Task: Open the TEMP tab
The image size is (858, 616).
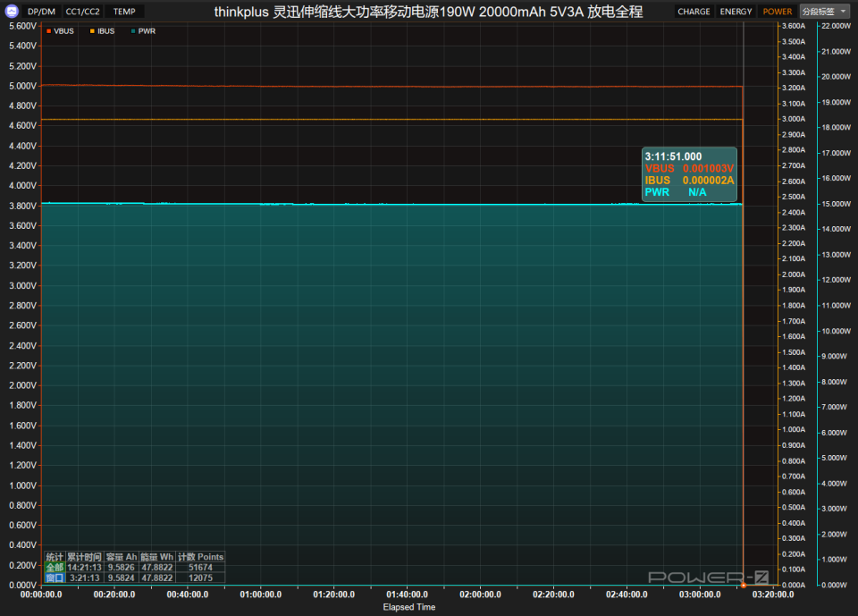Action: pyautogui.click(x=124, y=12)
